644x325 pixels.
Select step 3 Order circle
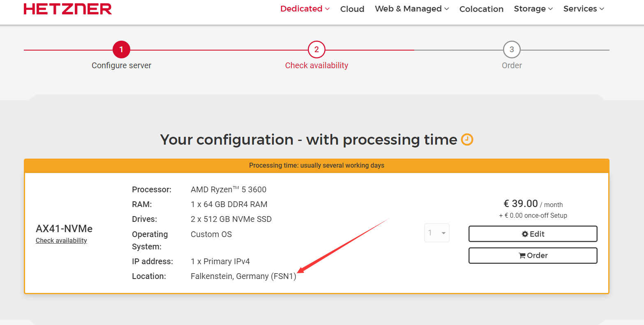coord(512,50)
